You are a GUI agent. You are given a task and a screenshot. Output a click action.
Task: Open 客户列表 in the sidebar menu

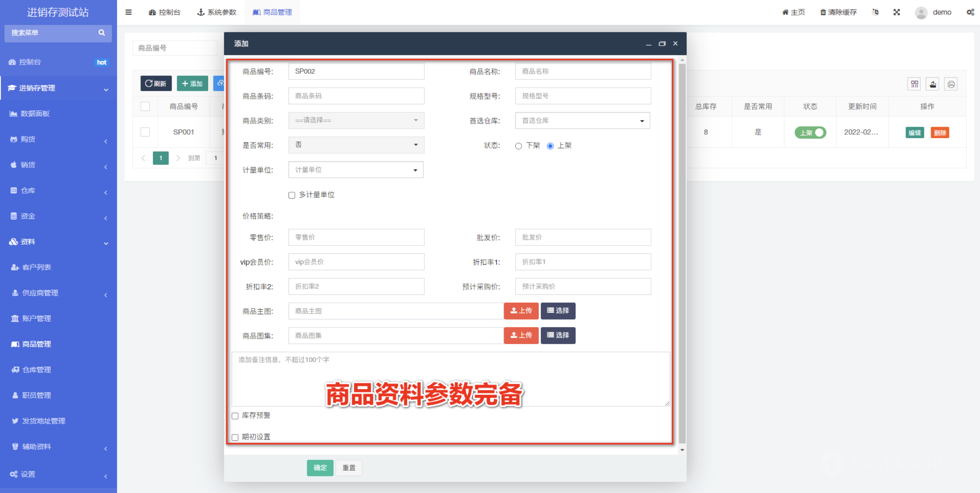tap(37, 267)
